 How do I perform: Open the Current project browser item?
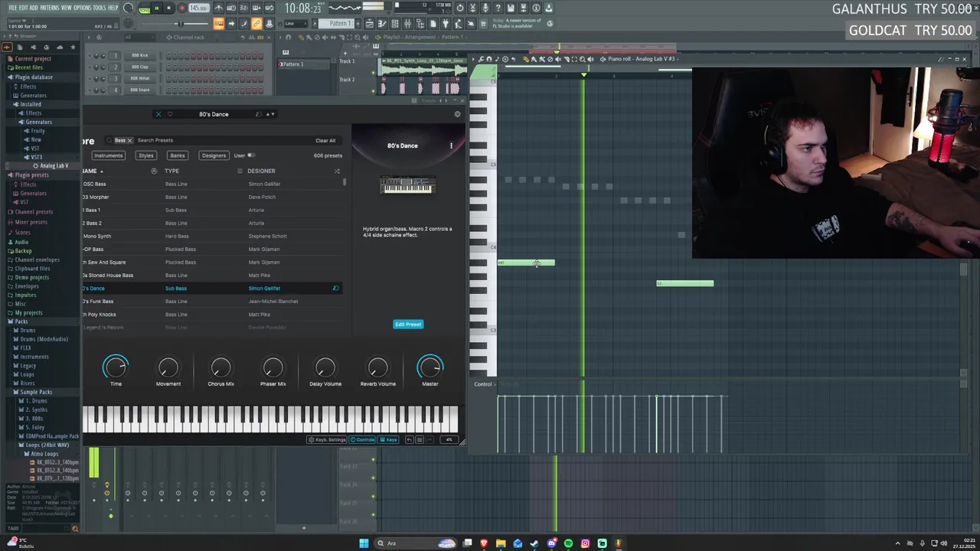32,59
